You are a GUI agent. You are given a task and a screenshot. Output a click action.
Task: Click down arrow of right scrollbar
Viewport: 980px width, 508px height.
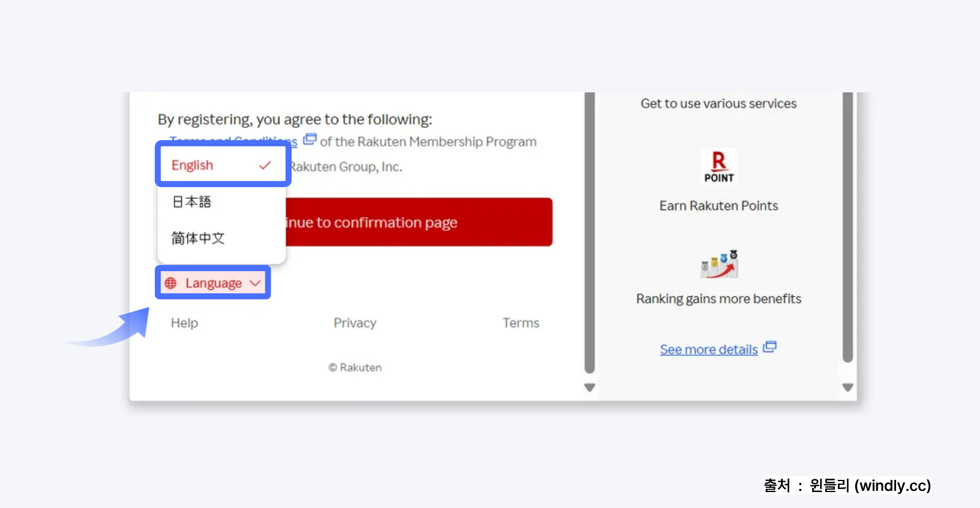[848, 387]
